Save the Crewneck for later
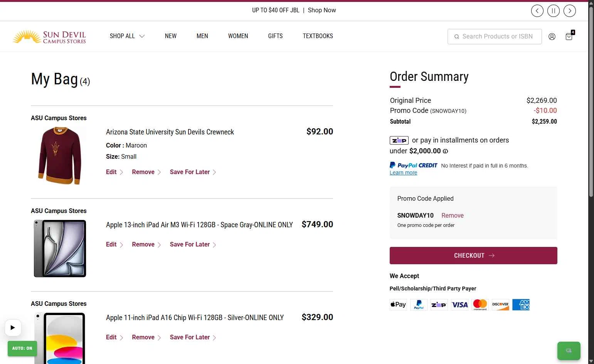The width and height of the screenshot is (594, 364). 193,172
